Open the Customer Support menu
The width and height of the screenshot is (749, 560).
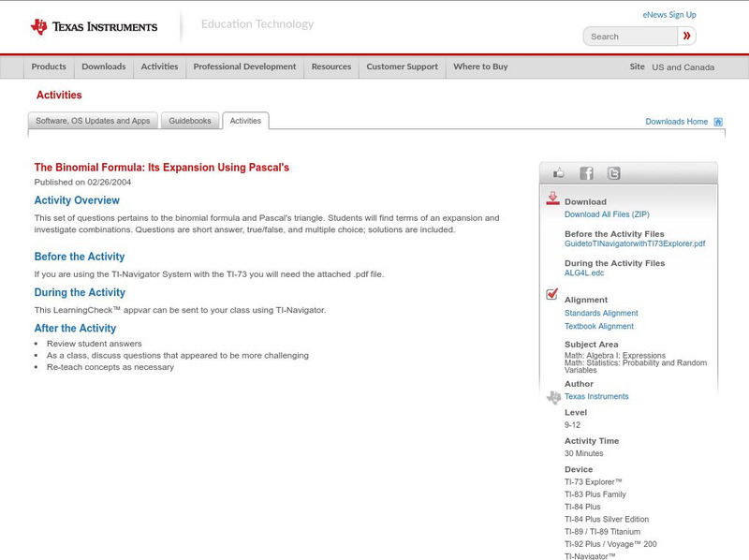(x=403, y=66)
